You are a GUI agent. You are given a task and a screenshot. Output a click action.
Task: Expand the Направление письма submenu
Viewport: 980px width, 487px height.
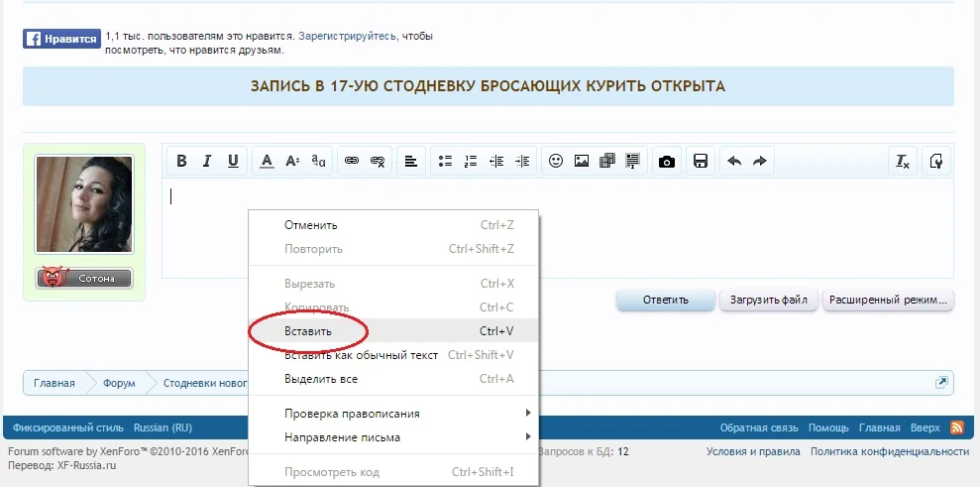[393, 437]
